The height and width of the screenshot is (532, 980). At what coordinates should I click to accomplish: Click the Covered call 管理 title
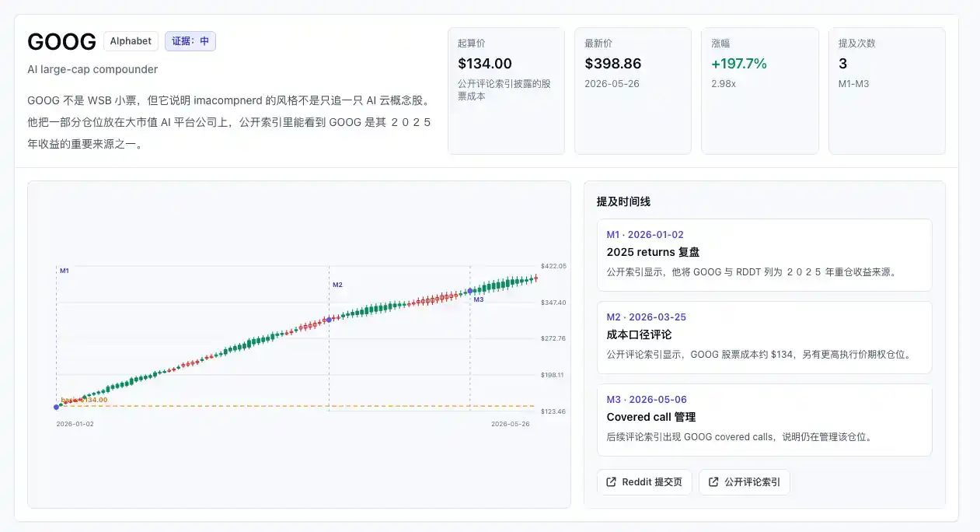(650, 417)
